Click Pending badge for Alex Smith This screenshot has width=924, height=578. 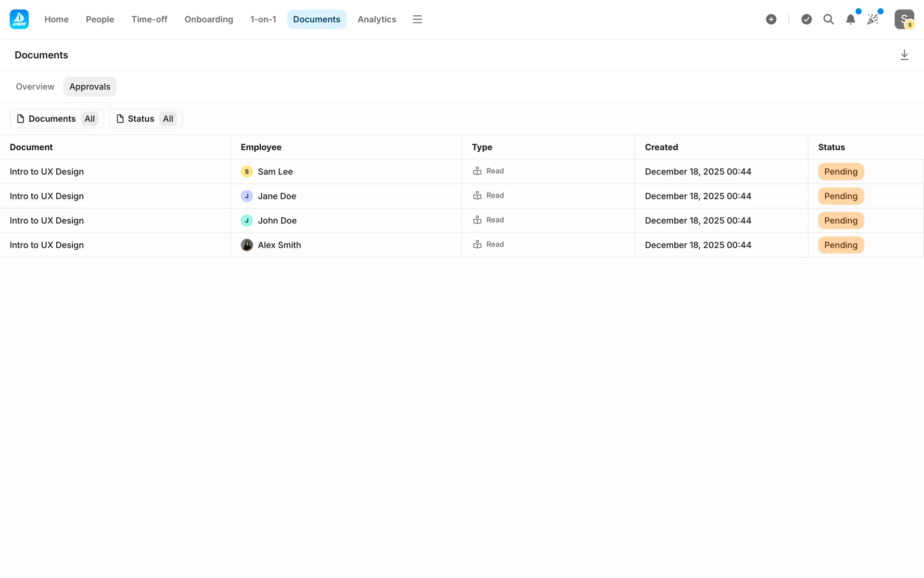coord(841,245)
